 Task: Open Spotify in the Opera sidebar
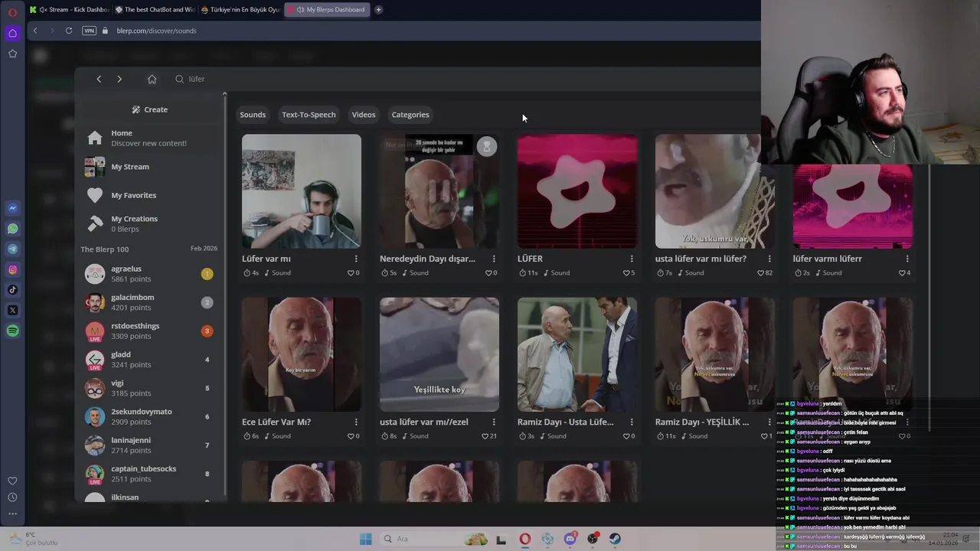12,331
